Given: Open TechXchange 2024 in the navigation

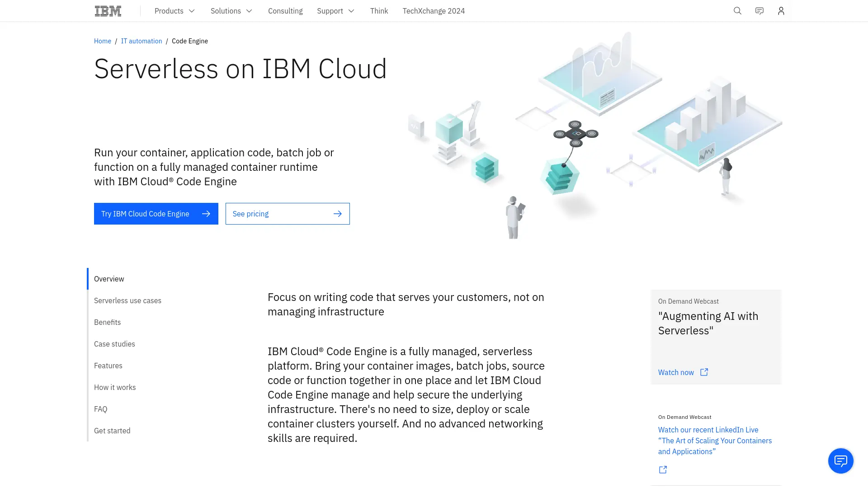Looking at the screenshot, I should [434, 11].
